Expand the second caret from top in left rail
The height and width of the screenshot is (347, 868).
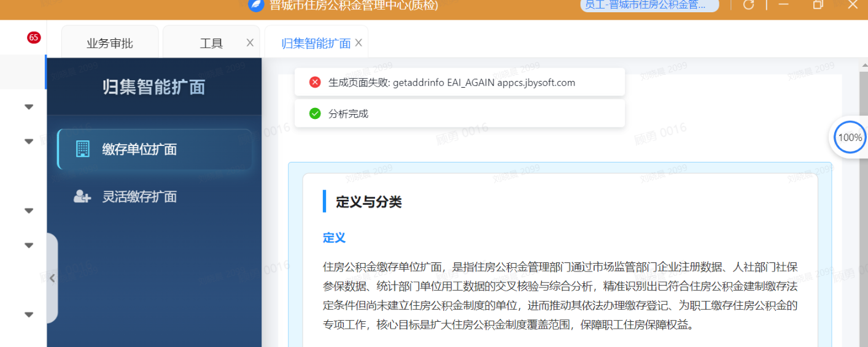tap(29, 141)
